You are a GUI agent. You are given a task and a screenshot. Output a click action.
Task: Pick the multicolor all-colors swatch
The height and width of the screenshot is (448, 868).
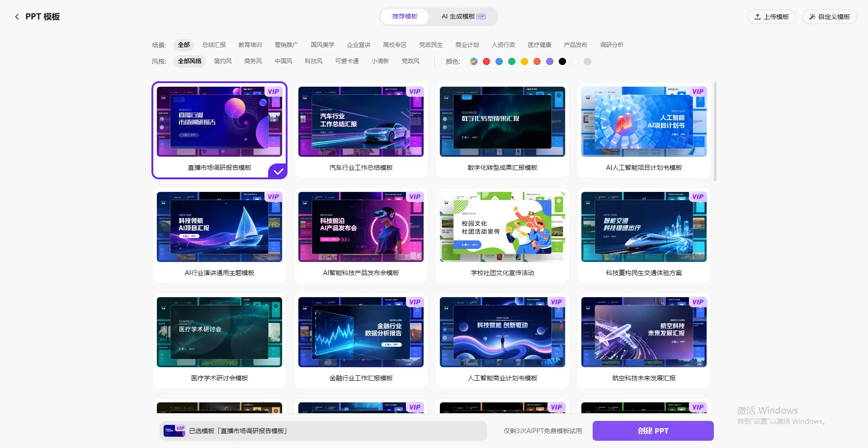(x=474, y=61)
